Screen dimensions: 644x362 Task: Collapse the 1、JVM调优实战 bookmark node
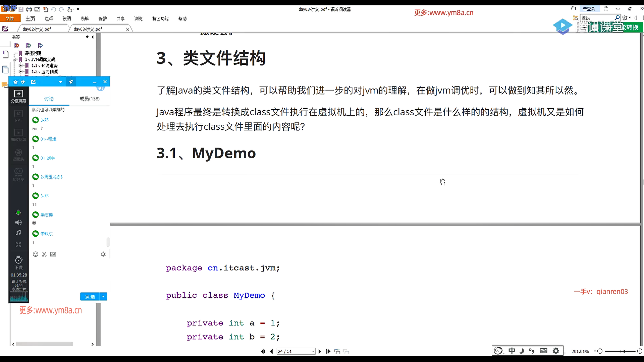(14, 59)
